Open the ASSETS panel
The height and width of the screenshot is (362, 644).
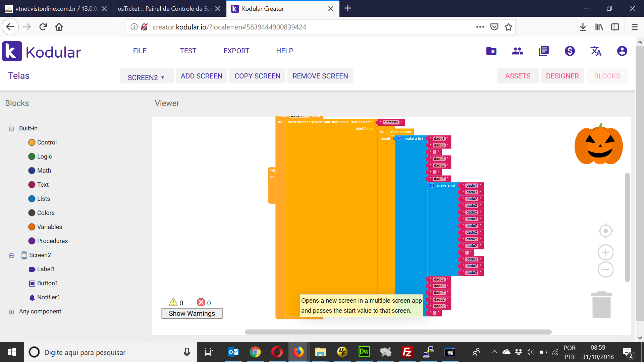coord(518,76)
